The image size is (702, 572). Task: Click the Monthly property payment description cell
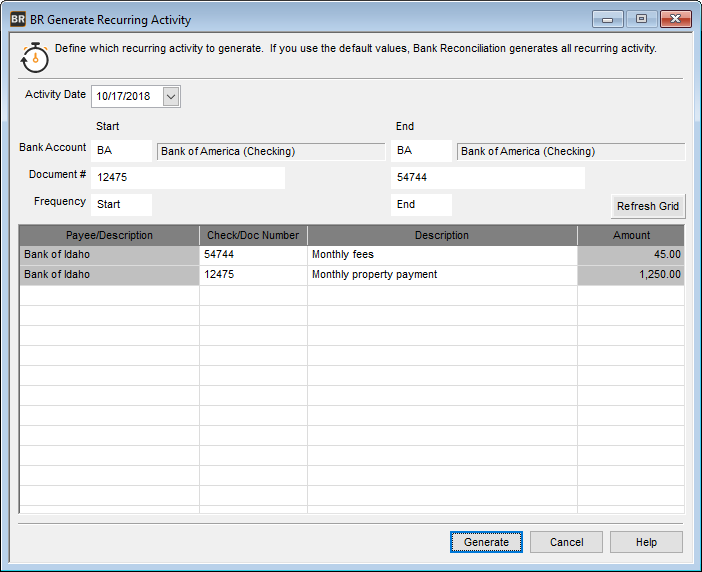442,275
